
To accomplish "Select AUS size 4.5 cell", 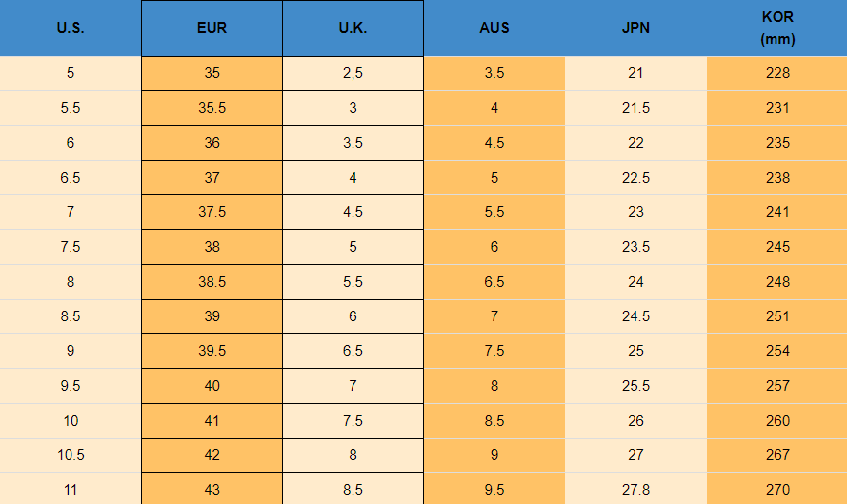I will pyautogui.click(x=494, y=143).
